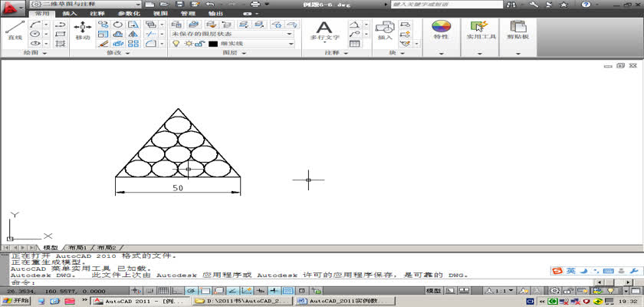Open the Multiline Text (多行文字) tool
The image size is (644, 307).
click(324, 31)
